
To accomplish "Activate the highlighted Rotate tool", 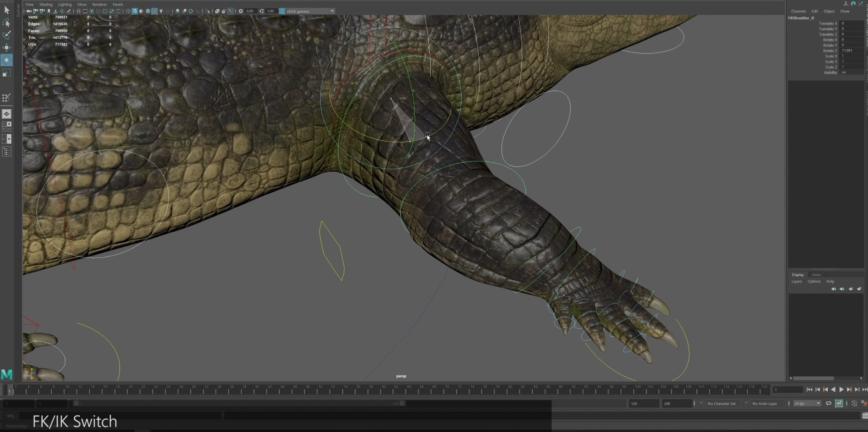I will click(6, 60).
